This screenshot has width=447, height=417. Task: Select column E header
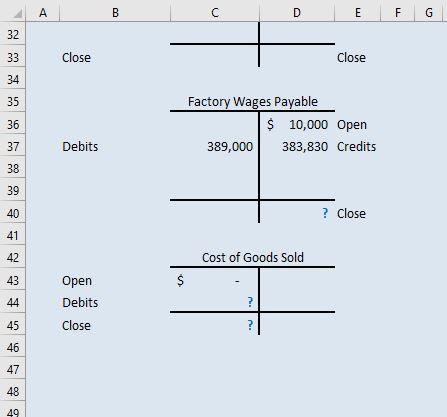click(x=358, y=13)
